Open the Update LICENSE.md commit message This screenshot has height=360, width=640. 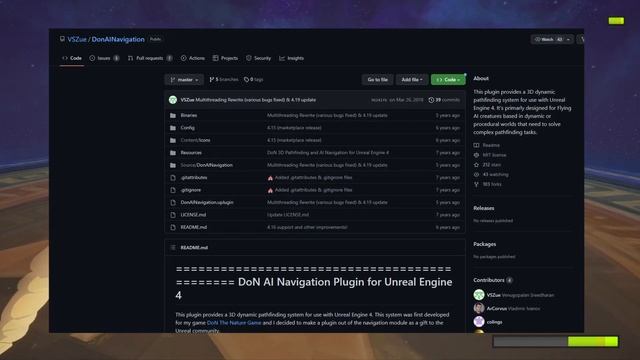[288, 215]
